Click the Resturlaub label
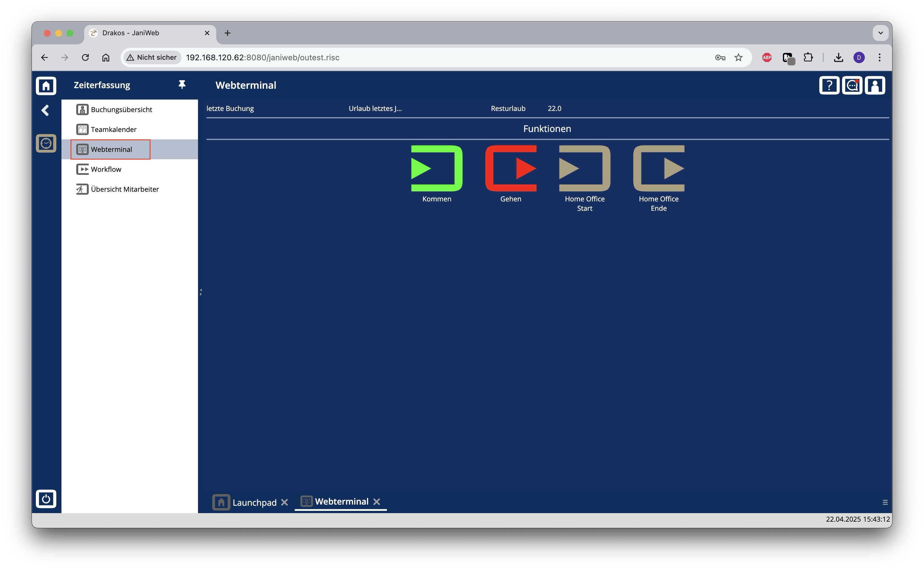This screenshot has height=570, width=924. click(x=508, y=109)
